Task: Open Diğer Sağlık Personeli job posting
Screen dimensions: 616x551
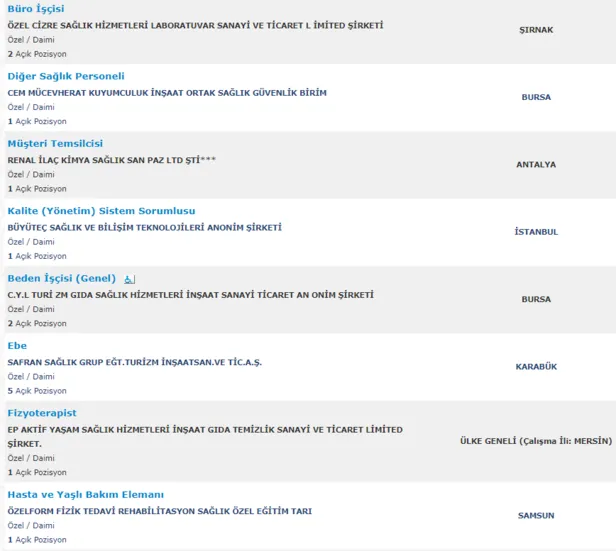Action: [66, 76]
